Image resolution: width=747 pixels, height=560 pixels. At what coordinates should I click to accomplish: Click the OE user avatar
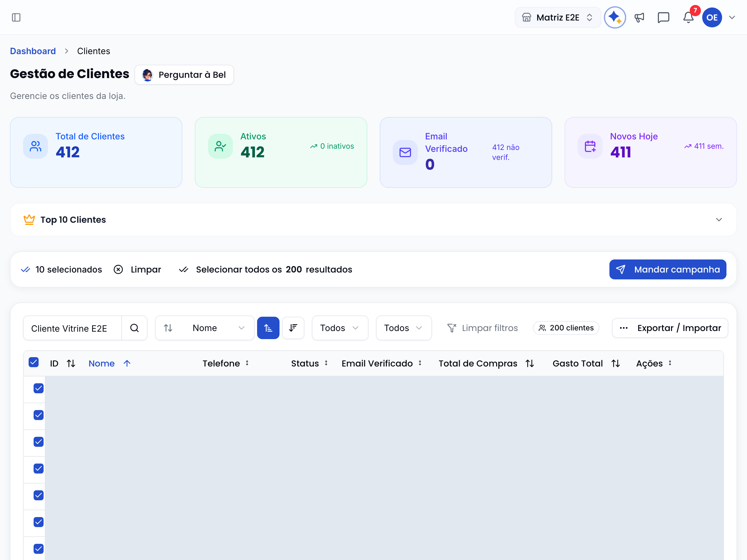pyautogui.click(x=712, y=17)
